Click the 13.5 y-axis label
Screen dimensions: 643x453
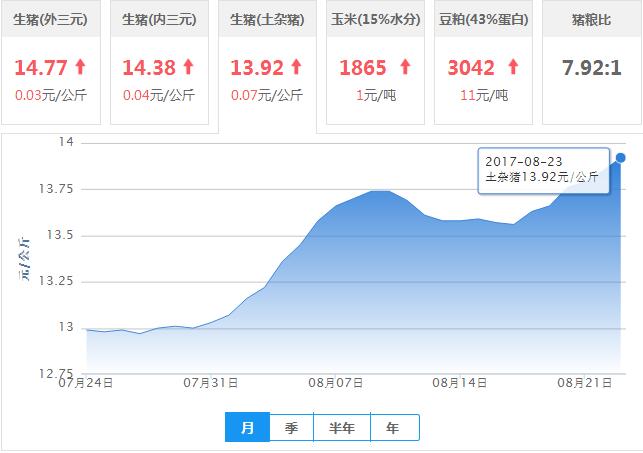(60, 235)
